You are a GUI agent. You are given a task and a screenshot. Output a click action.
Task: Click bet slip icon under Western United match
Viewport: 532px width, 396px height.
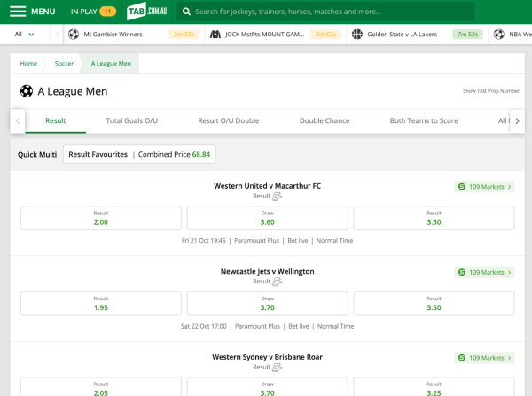pos(277,197)
